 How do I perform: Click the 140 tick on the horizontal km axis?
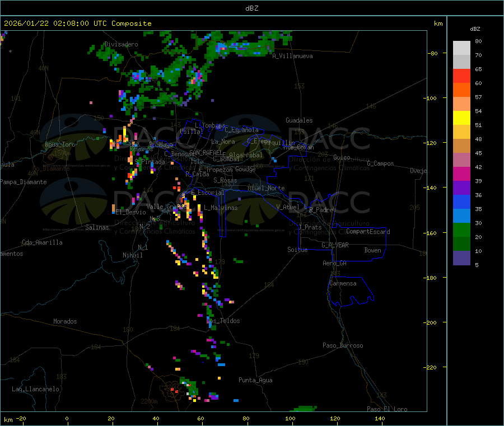[x=380, y=418]
